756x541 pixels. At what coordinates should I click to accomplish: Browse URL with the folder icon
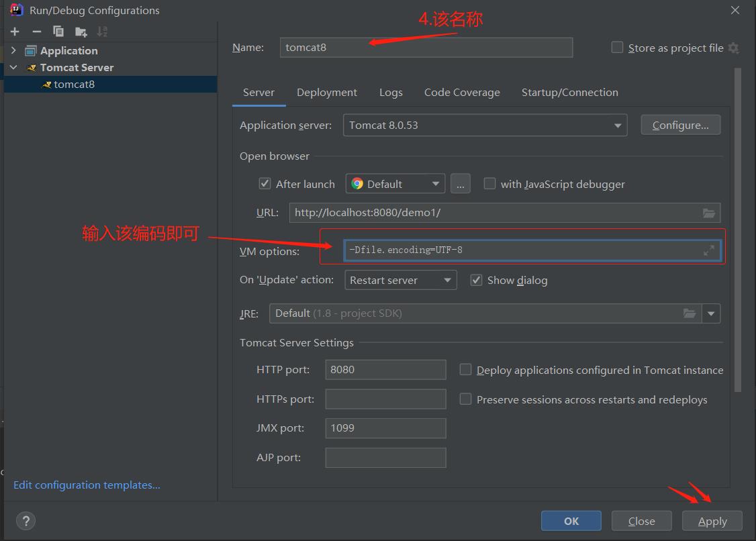pos(709,213)
